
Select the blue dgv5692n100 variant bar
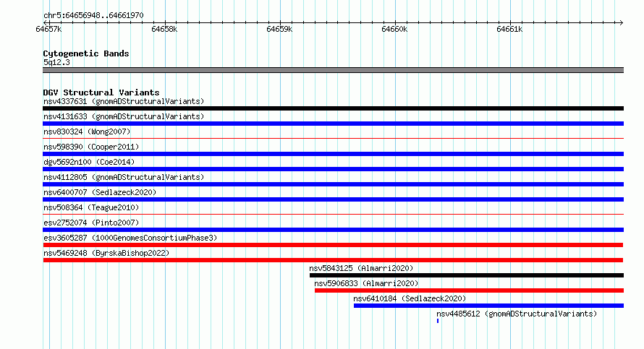(333, 169)
